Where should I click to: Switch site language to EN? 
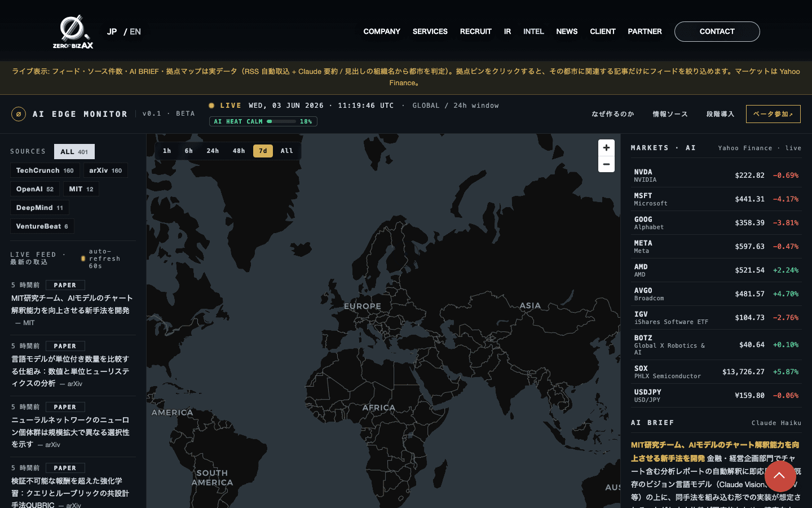[135, 32]
